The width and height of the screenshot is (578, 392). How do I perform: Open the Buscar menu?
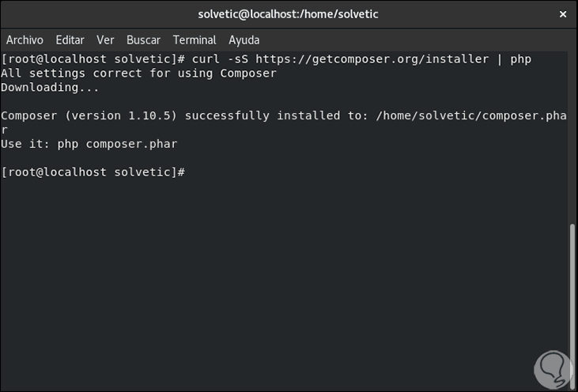[x=143, y=40]
